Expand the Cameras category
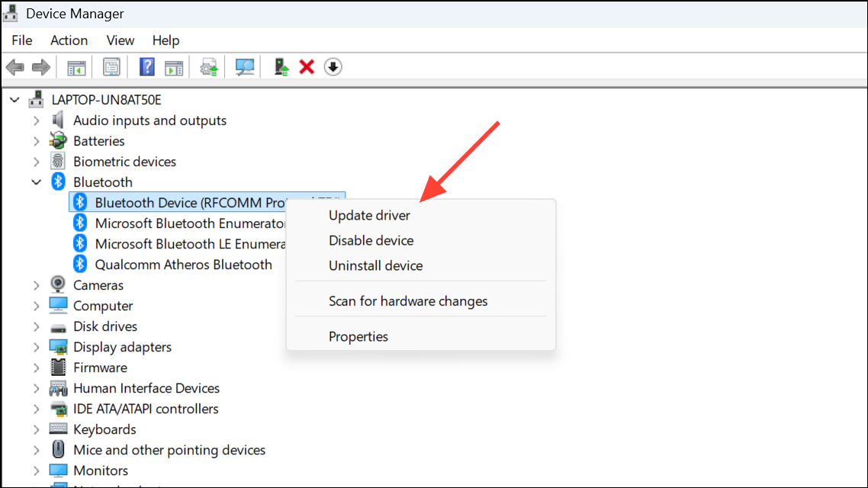Viewport: 868px width, 488px height. point(37,285)
